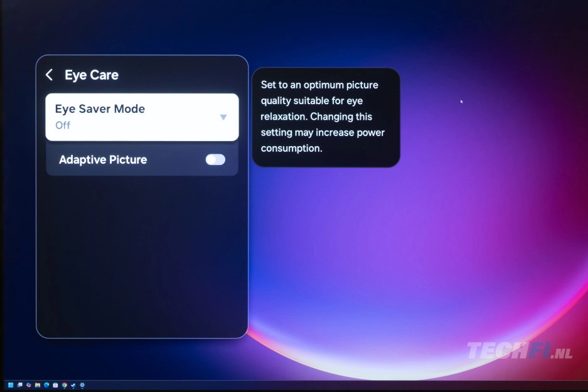
Task: Click the 'Set to an optimum picture' description
Action: point(323,117)
